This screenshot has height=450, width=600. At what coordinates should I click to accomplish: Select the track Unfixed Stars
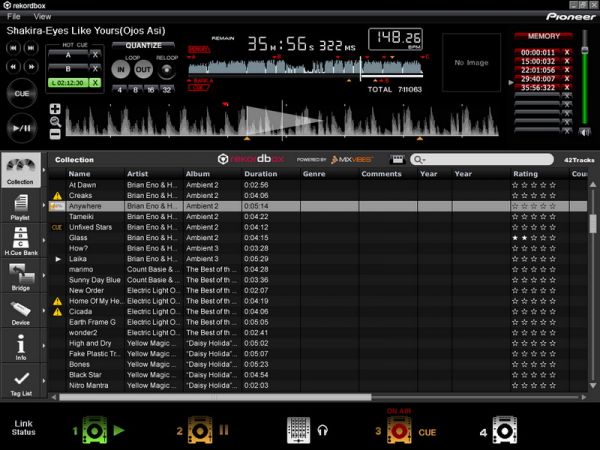click(318, 227)
